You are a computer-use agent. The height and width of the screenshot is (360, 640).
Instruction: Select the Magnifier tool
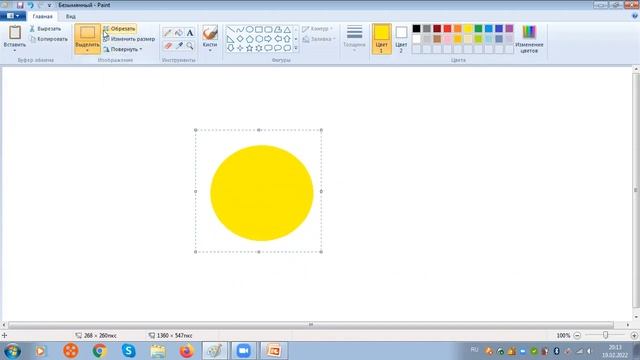(190, 46)
